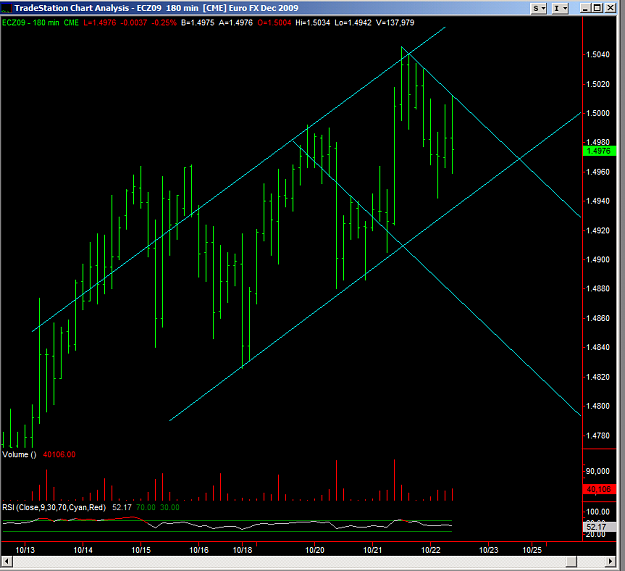Click the 10/25 date label
The image size is (625, 571).
tap(532, 550)
